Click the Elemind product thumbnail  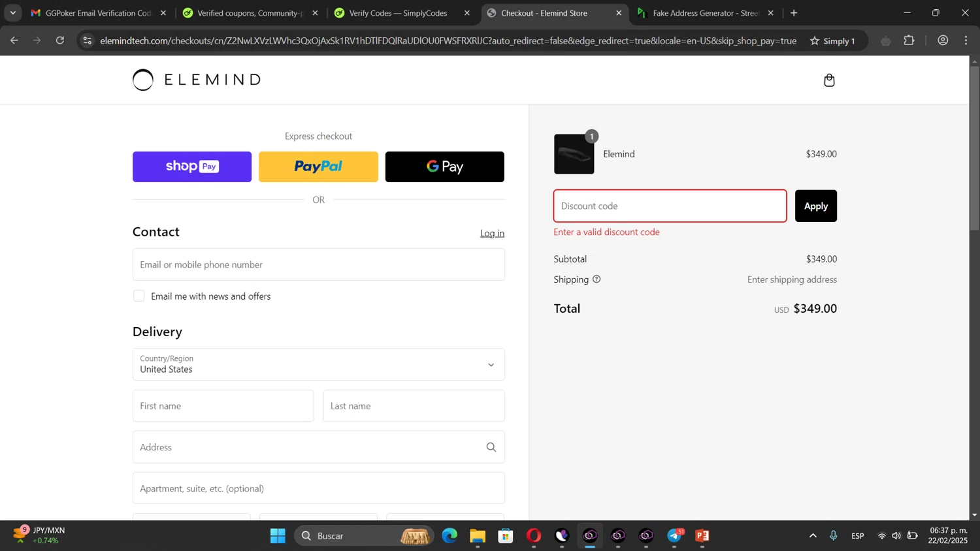[x=574, y=154]
